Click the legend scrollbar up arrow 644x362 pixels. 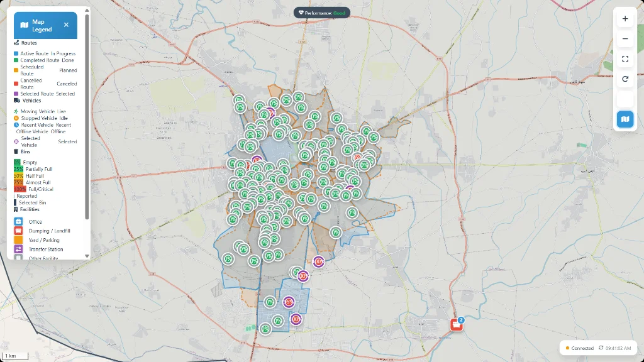coord(87,10)
